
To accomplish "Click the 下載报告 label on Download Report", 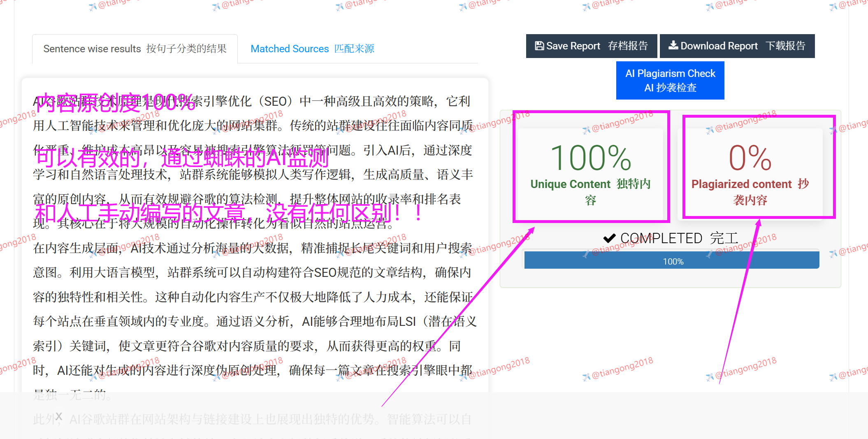I will [785, 46].
